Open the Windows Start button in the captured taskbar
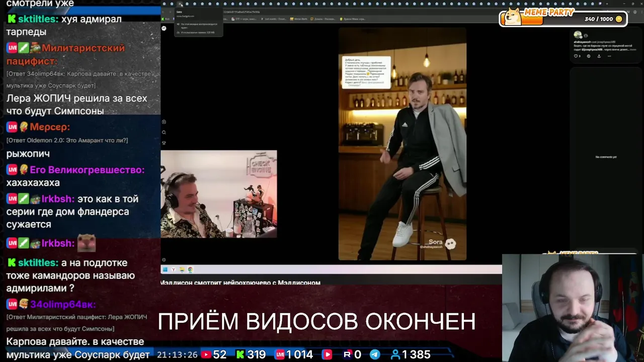644x362 pixels. tap(165, 269)
